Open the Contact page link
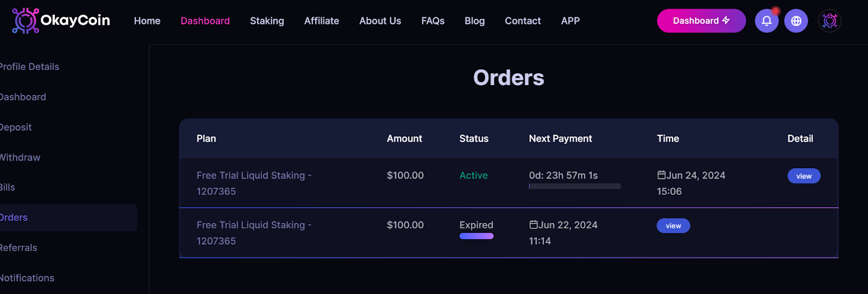Screen dimensions: 868x294 point(522,21)
